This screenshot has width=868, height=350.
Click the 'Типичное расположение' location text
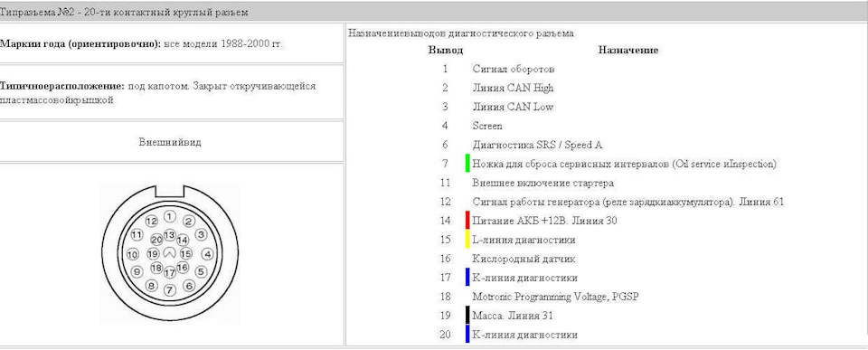[x=157, y=93]
